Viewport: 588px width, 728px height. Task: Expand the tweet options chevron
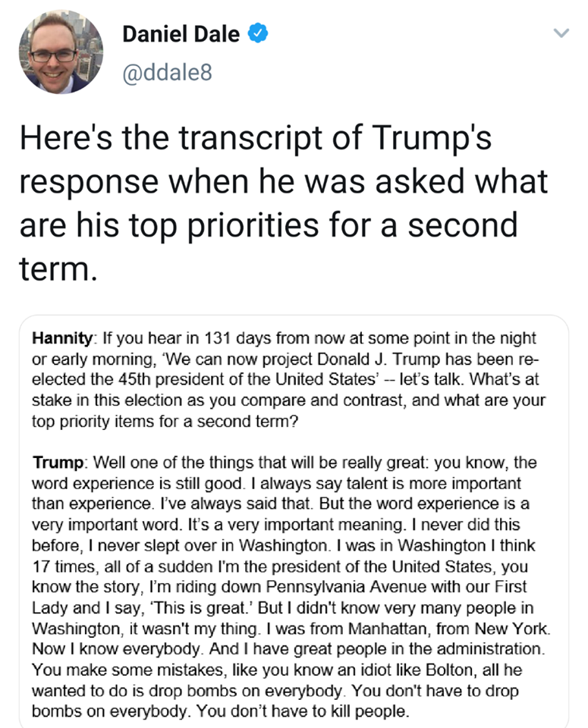(561, 33)
